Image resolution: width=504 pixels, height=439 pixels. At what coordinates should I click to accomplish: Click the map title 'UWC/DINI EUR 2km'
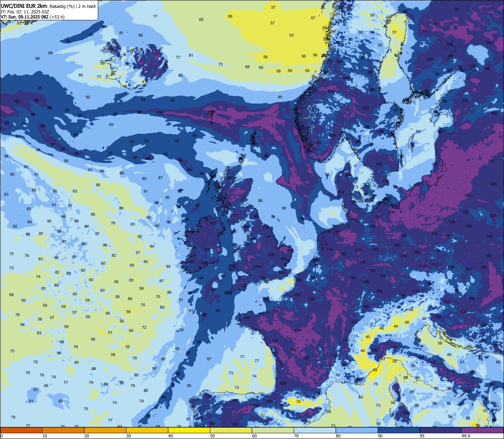coord(24,6)
